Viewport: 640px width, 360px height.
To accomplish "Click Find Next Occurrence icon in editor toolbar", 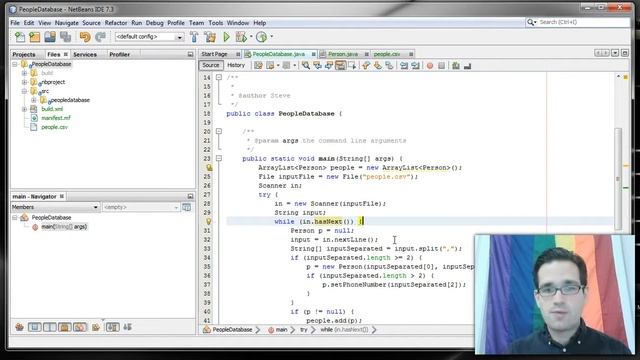I will pyautogui.click(x=329, y=65).
